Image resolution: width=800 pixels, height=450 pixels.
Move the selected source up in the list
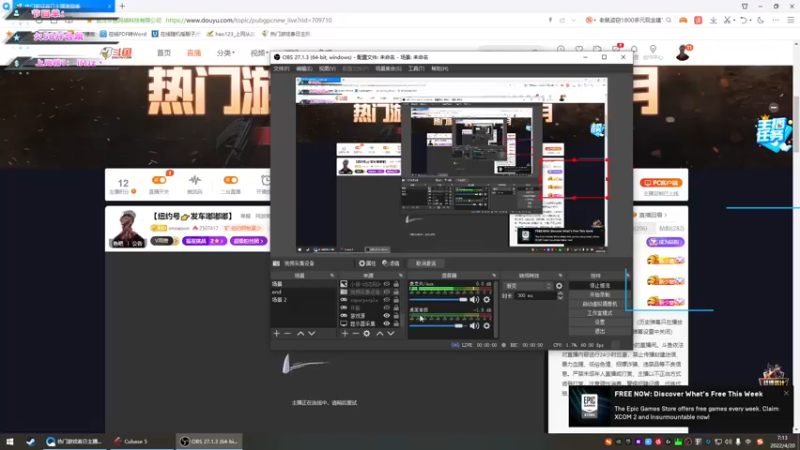pos(380,333)
